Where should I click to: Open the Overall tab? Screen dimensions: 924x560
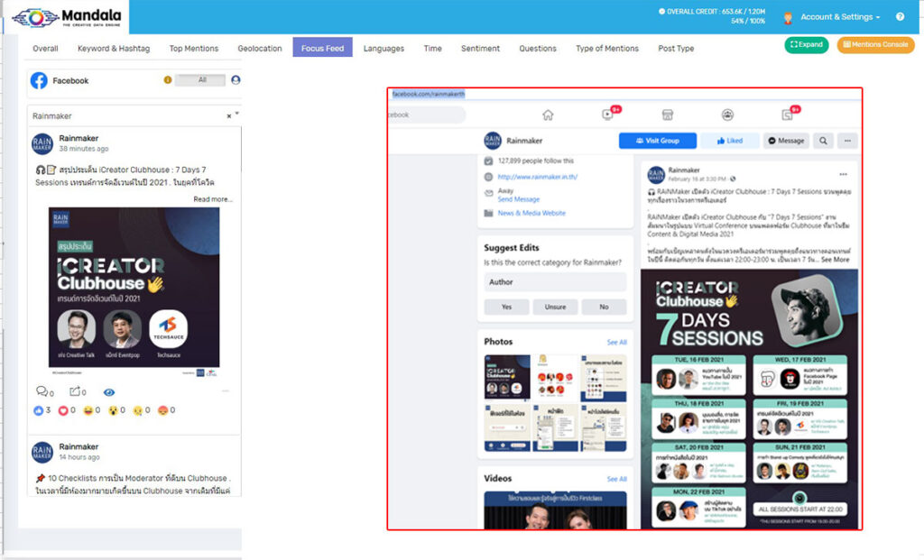[x=45, y=49]
